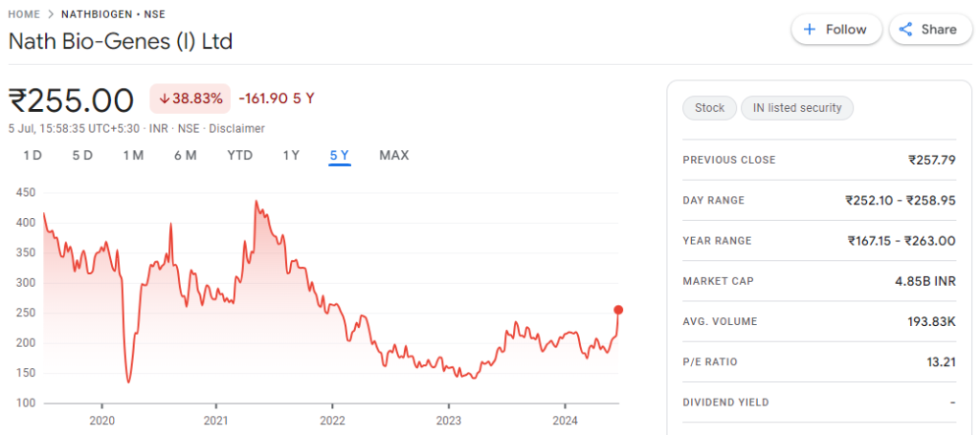Select the 1D time range
Viewport: 980px width, 435px height.
(33, 155)
